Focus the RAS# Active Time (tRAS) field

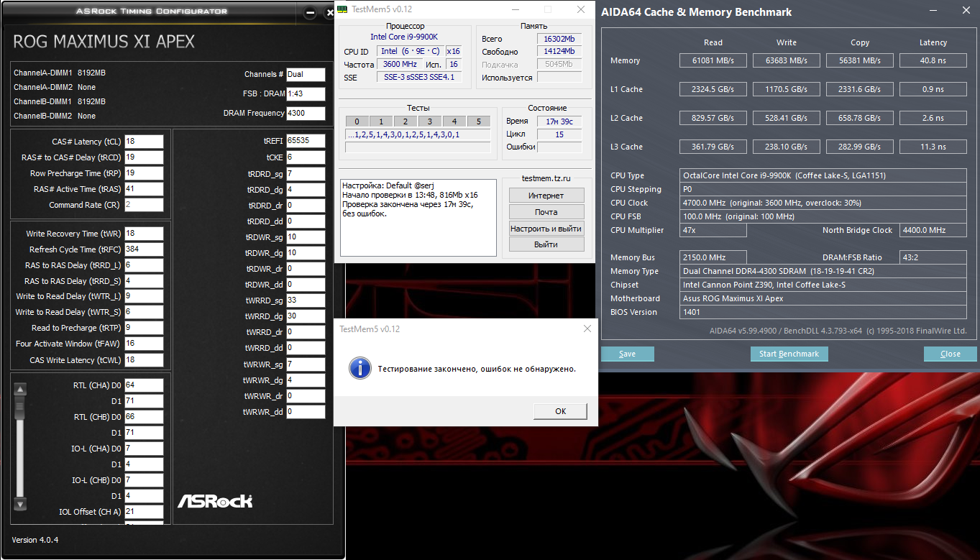coord(144,189)
